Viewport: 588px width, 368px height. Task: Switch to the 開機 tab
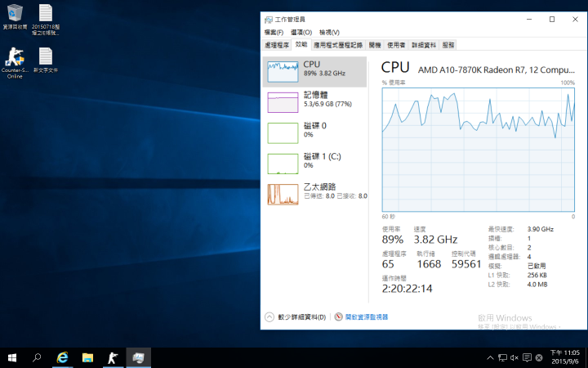tap(375, 45)
